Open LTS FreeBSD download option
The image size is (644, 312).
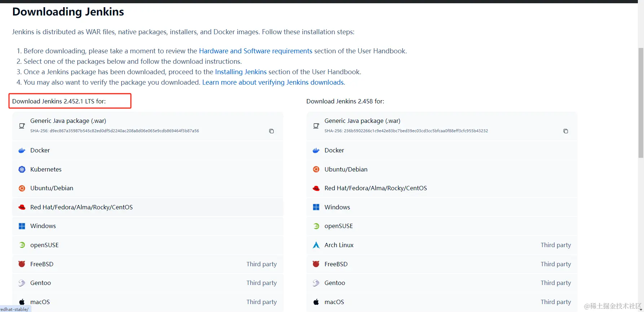click(148, 264)
